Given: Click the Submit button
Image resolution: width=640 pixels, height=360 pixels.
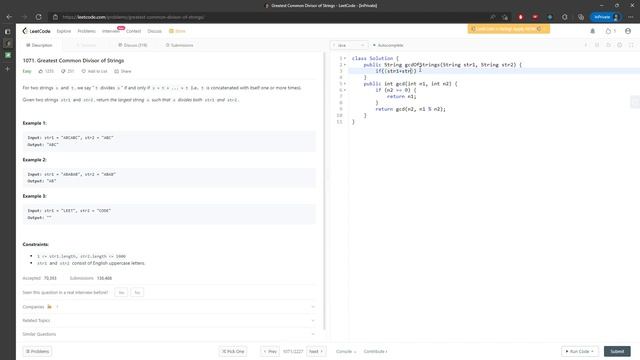Looking at the screenshot, I should tap(617, 351).
